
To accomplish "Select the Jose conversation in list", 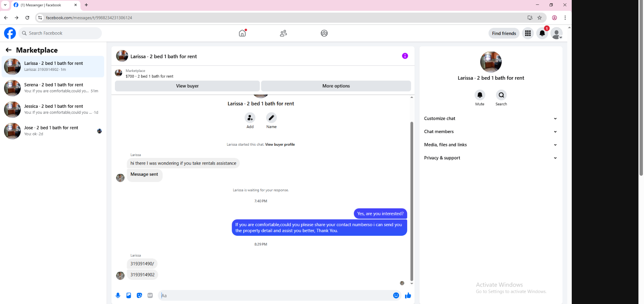I will click(x=53, y=131).
